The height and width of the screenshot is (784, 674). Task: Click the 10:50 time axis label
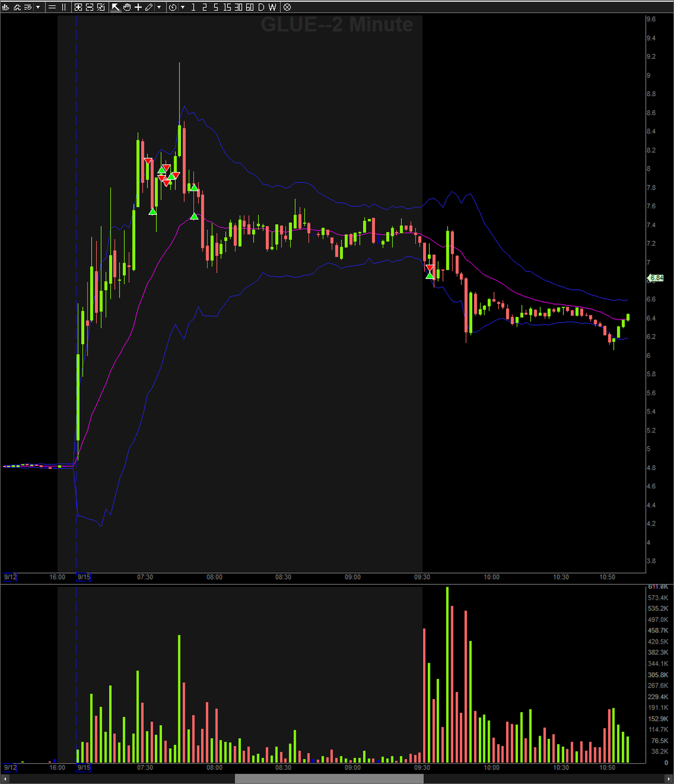(x=607, y=578)
